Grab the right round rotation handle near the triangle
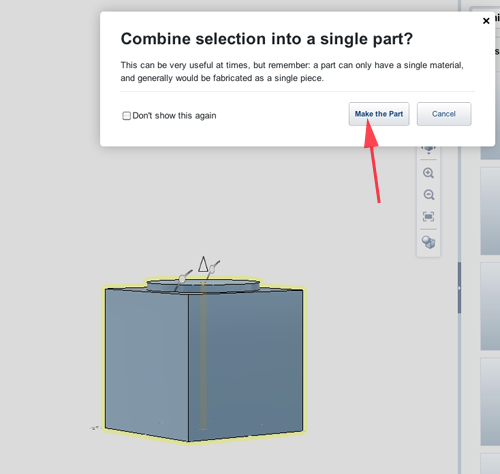Image resolution: width=500 pixels, height=474 pixels. tap(212, 269)
